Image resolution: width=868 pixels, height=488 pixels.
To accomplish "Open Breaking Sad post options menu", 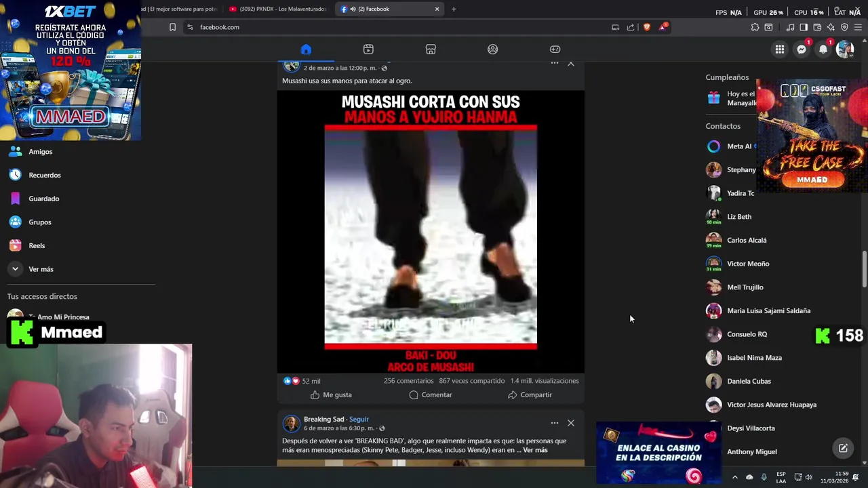I will click(554, 423).
